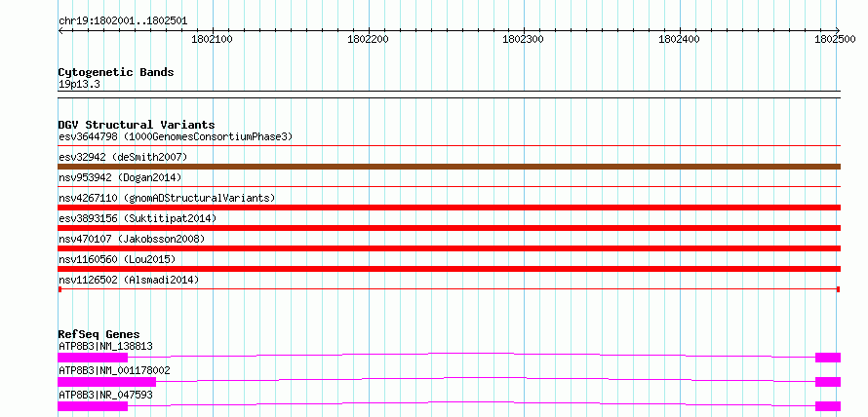Click the 1802100 ruler coordinate label

pyautogui.click(x=212, y=39)
